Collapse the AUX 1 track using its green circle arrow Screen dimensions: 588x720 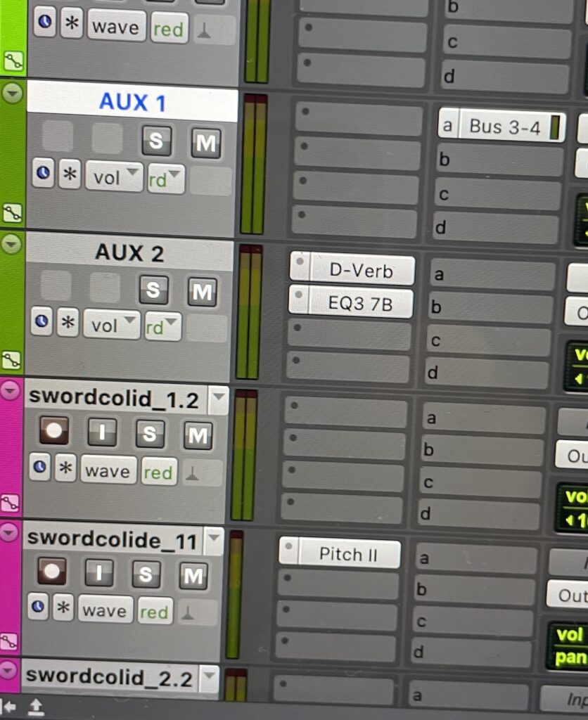[13, 94]
